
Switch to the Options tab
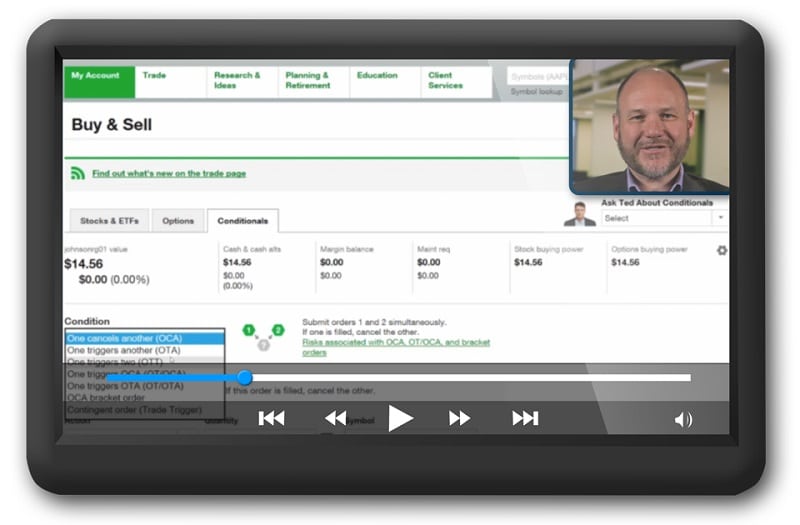[x=178, y=221]
